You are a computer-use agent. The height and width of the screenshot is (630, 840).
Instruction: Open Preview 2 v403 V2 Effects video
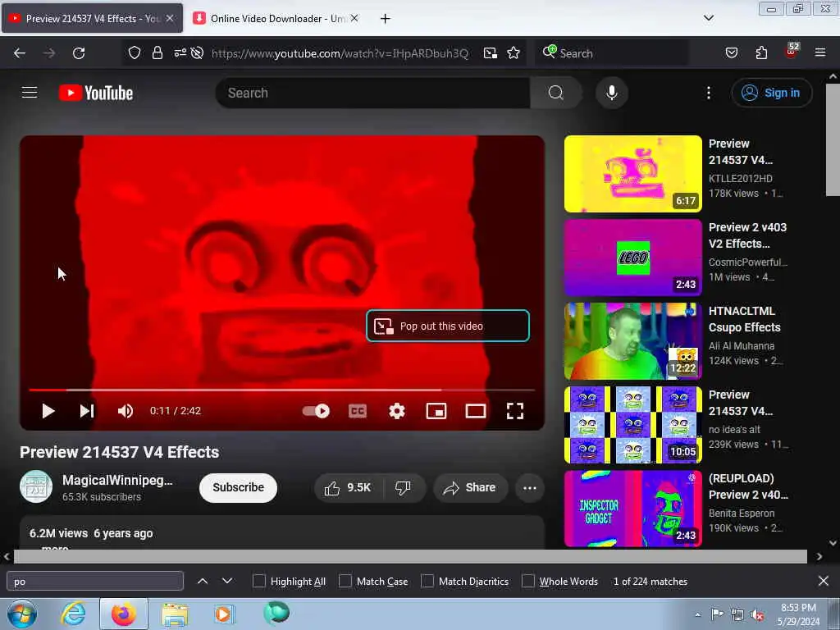[748, 235]
